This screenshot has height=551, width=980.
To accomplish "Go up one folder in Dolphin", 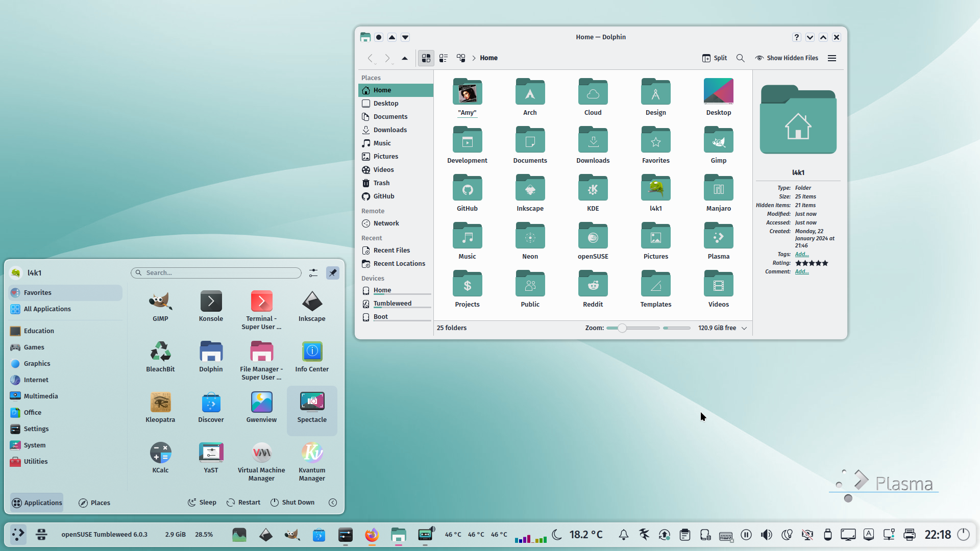I will point(405,58).
